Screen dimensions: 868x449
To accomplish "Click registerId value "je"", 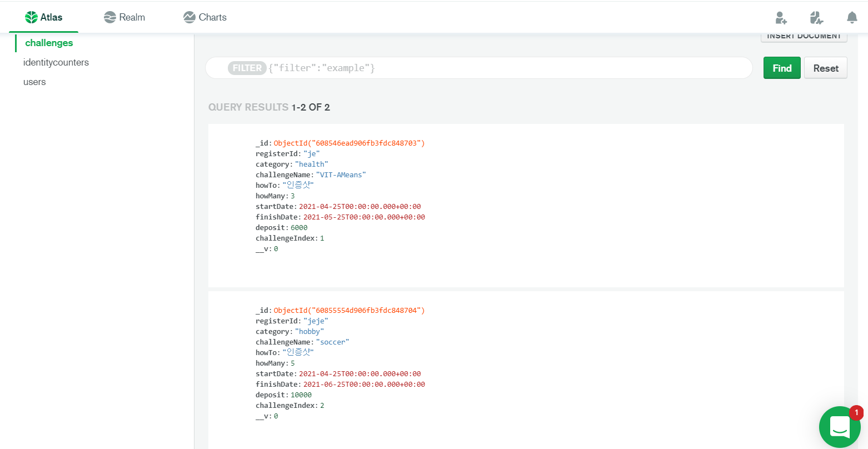I will click(312, 154).
